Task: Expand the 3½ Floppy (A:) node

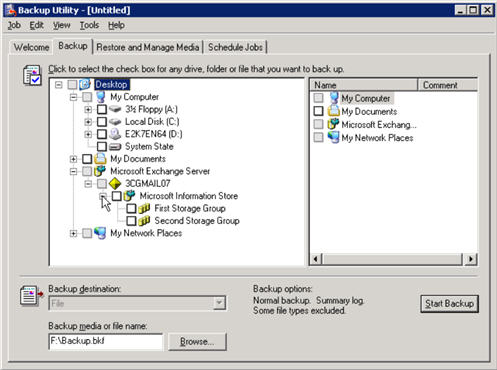Action: tap(88, 109)
